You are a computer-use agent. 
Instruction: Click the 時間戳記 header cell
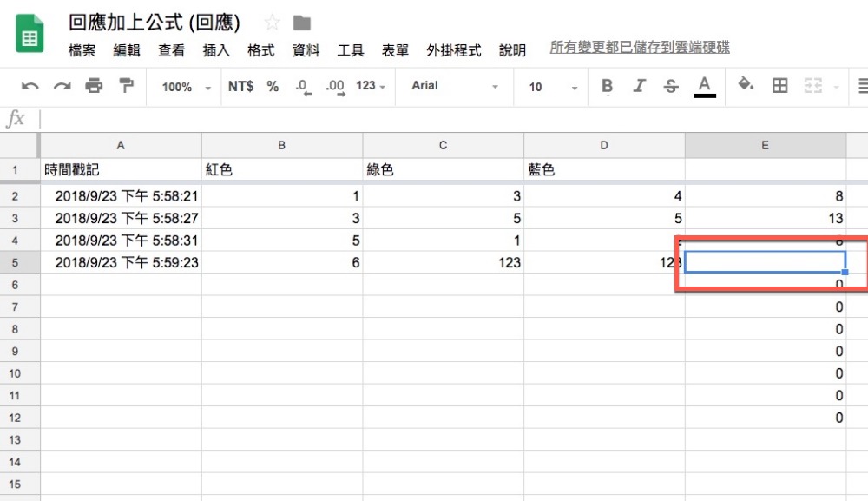(121, 169)
